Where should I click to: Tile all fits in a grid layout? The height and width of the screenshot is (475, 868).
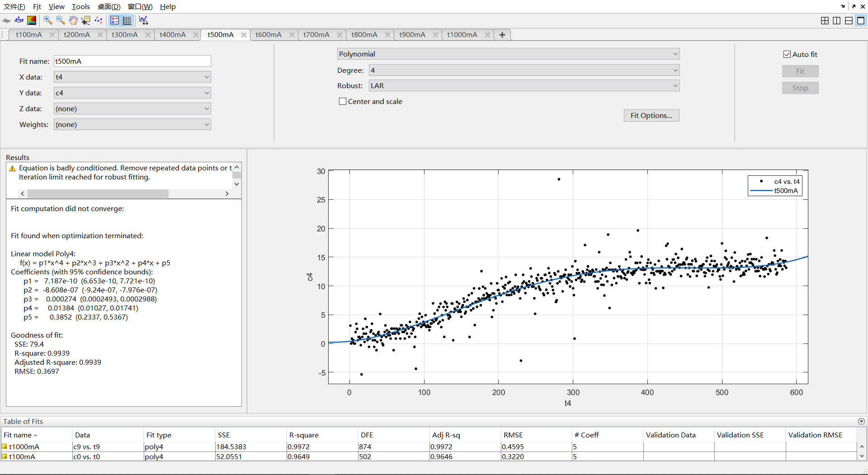pos(825,20)
